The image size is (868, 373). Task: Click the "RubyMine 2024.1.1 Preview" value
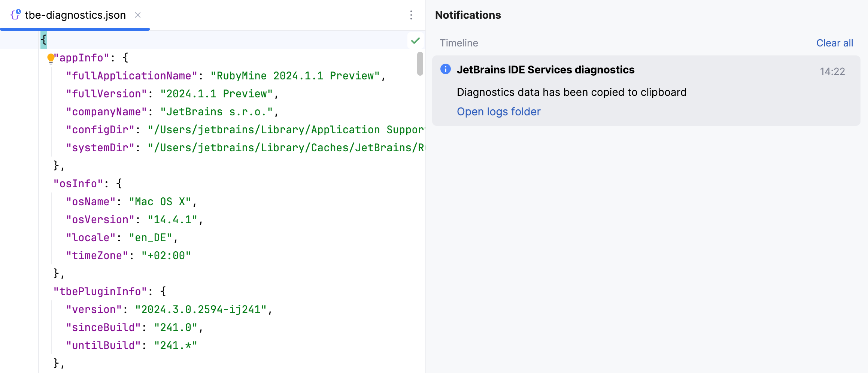tap(295, 76)
